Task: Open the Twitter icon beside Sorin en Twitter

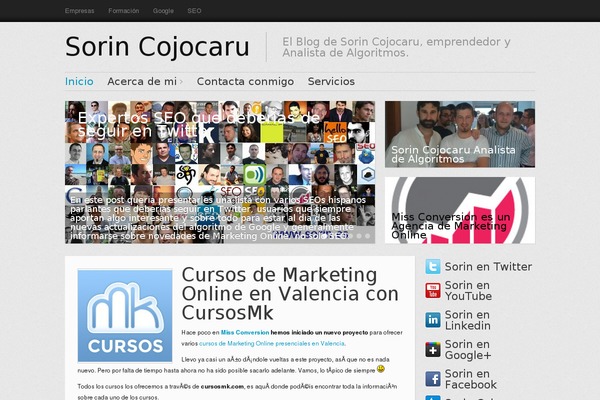Action: coord(433,266)
